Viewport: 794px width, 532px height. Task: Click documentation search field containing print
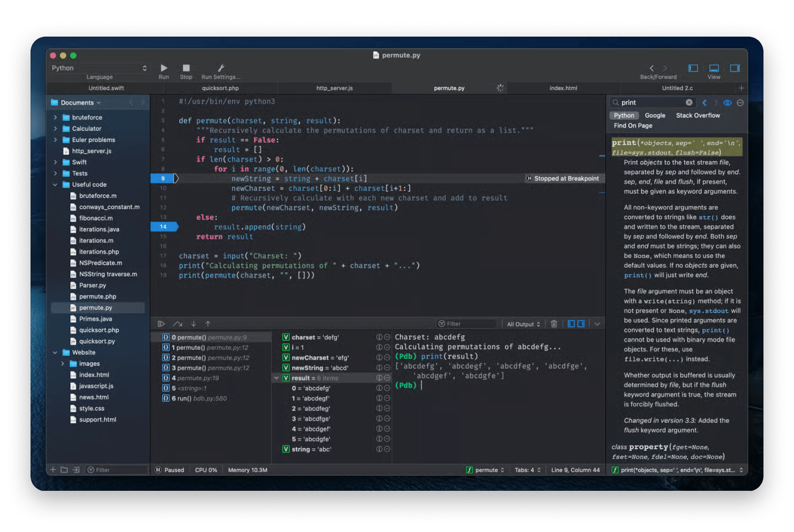pos(652,102)
